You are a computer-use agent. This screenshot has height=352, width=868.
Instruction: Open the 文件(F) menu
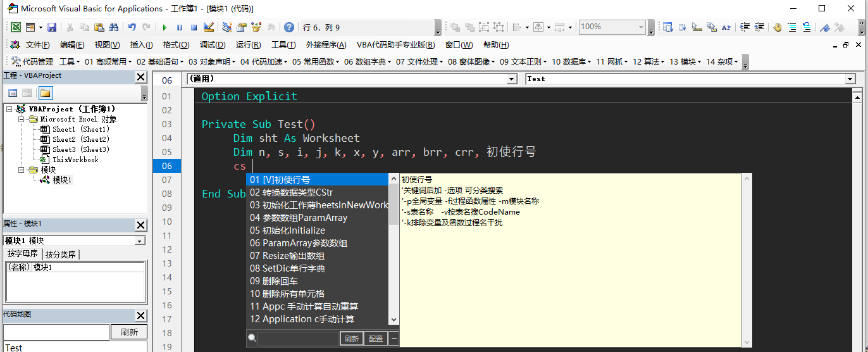pos(37,45)
